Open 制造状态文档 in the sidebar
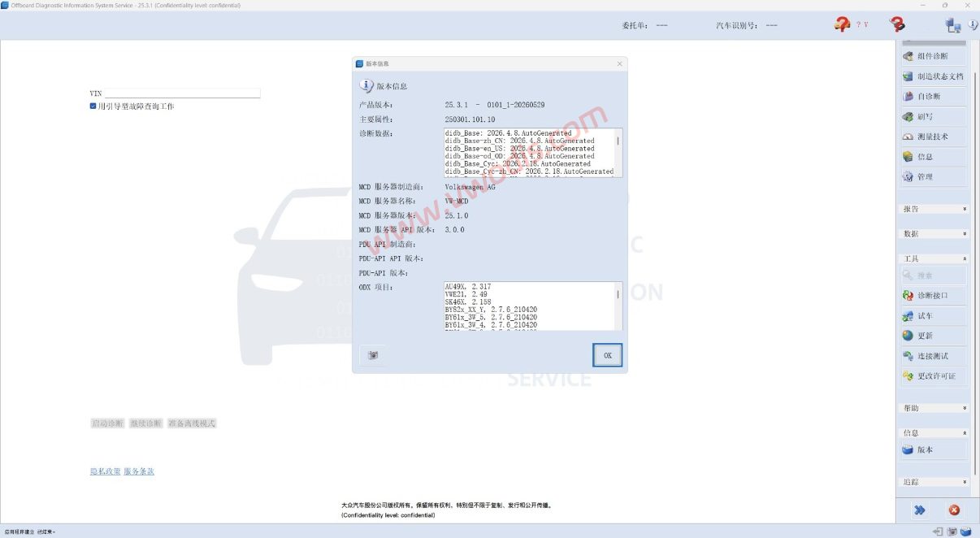Screen dimensions: 980x538 coord(934,76)
